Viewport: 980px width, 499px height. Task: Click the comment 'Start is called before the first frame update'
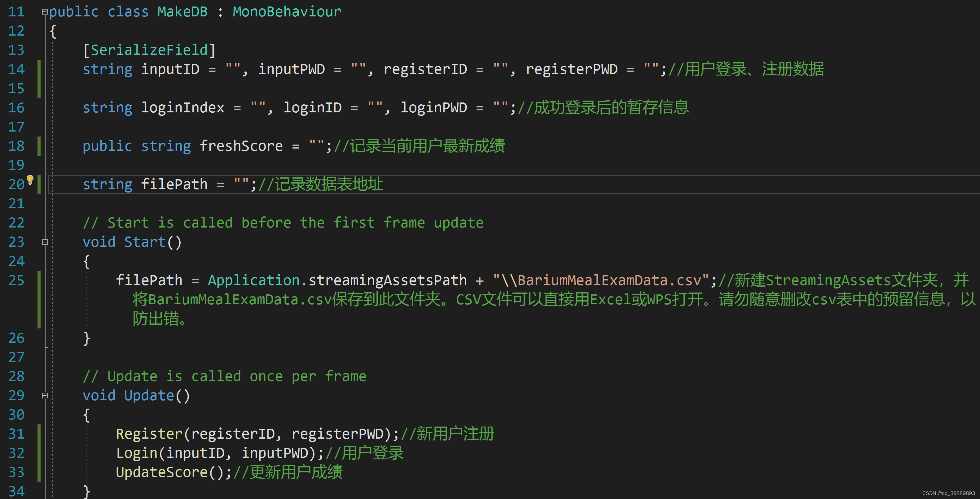(283, 223)
